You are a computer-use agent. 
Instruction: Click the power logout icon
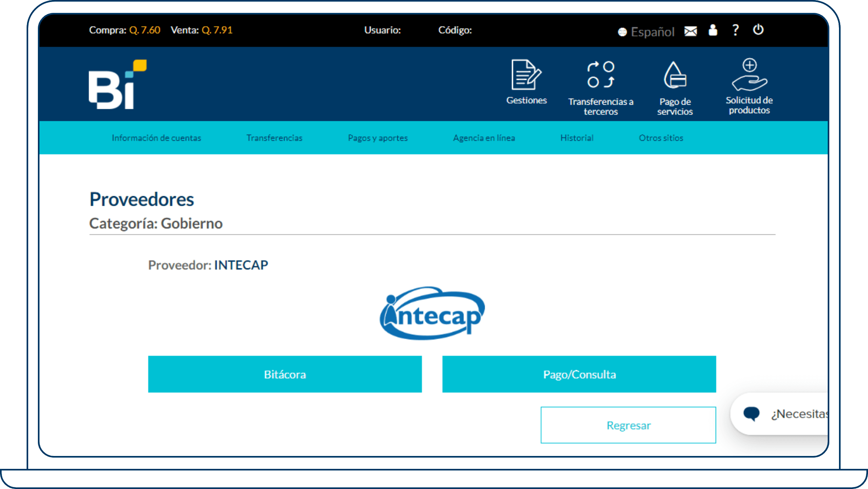[x=758, y=30]
